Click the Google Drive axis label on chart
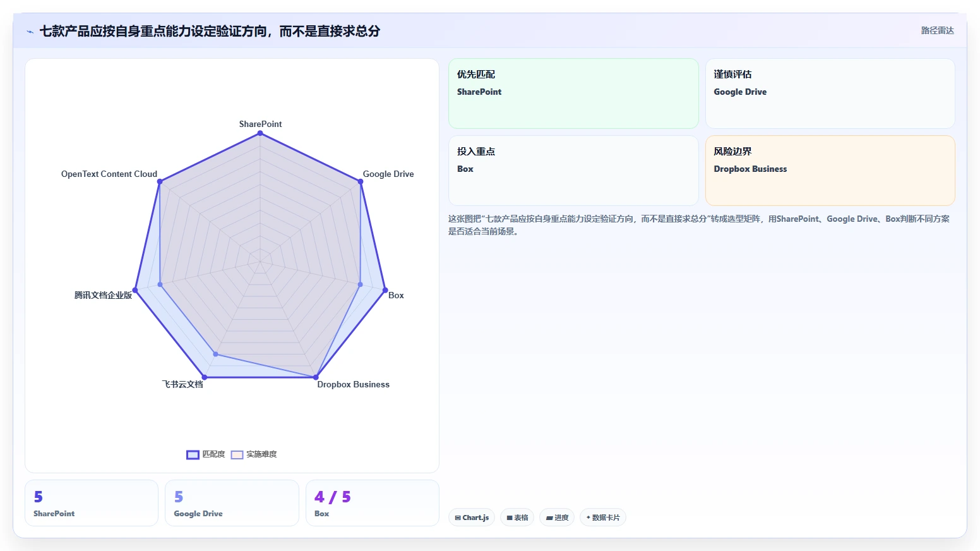Viewport: 980px width, 551px height. pos(388,174)
